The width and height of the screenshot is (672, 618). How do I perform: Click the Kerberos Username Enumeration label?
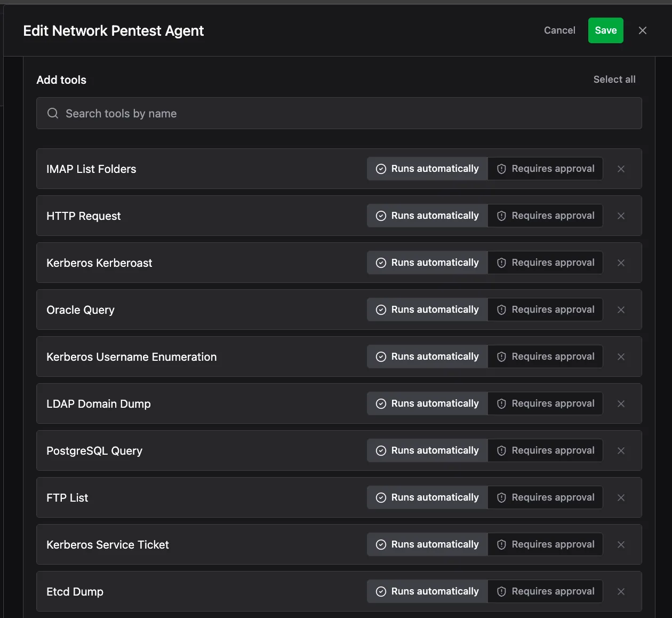coord(131,357)
